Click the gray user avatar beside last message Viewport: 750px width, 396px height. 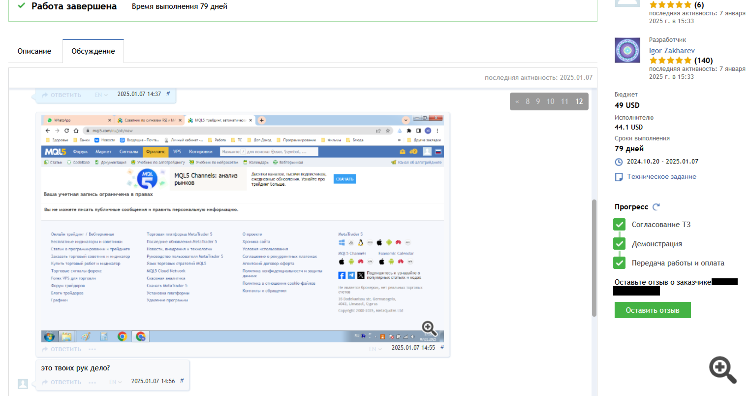pos(22,384)
